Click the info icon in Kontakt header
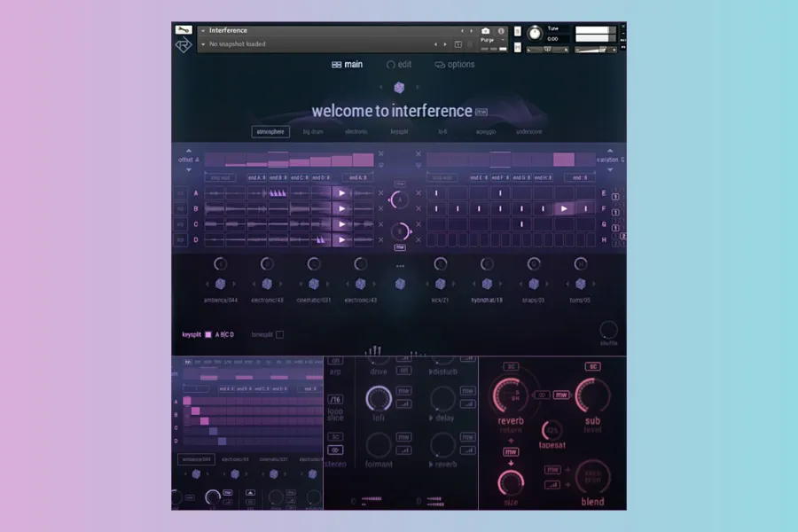Screen dimensions: 798x532 click(x=501, y=31)
